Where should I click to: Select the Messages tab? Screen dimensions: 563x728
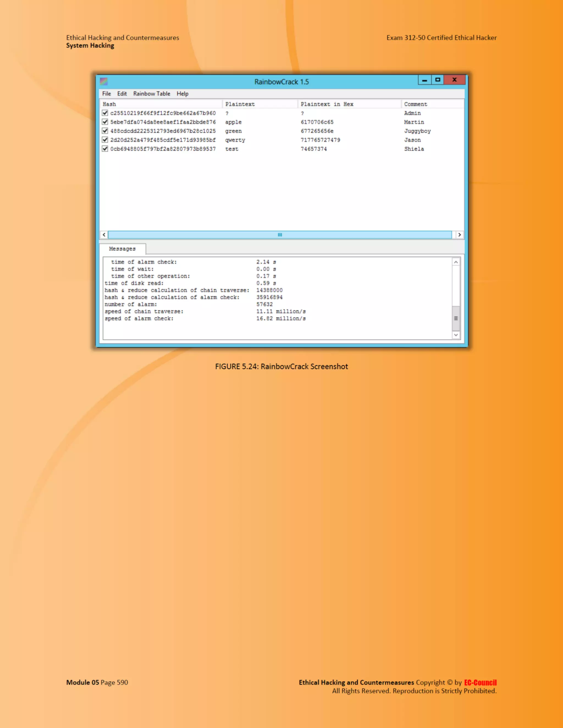point(122,249)
